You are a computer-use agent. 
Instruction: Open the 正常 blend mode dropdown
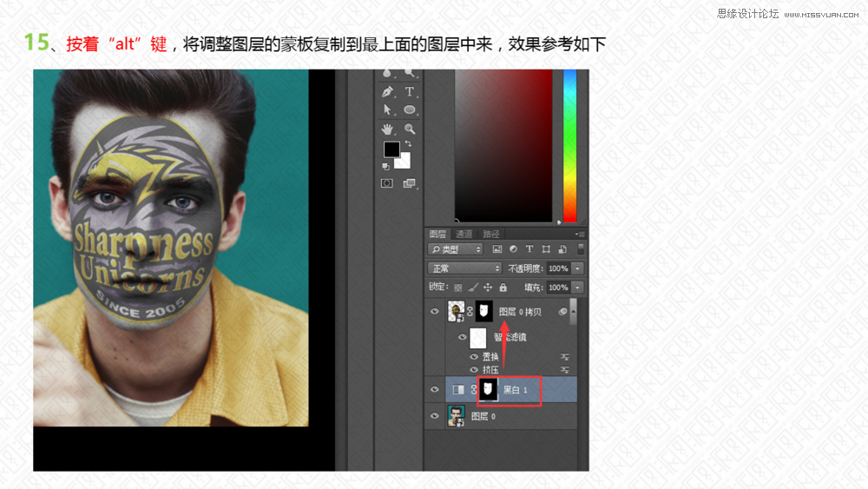[x=464, y=268]
